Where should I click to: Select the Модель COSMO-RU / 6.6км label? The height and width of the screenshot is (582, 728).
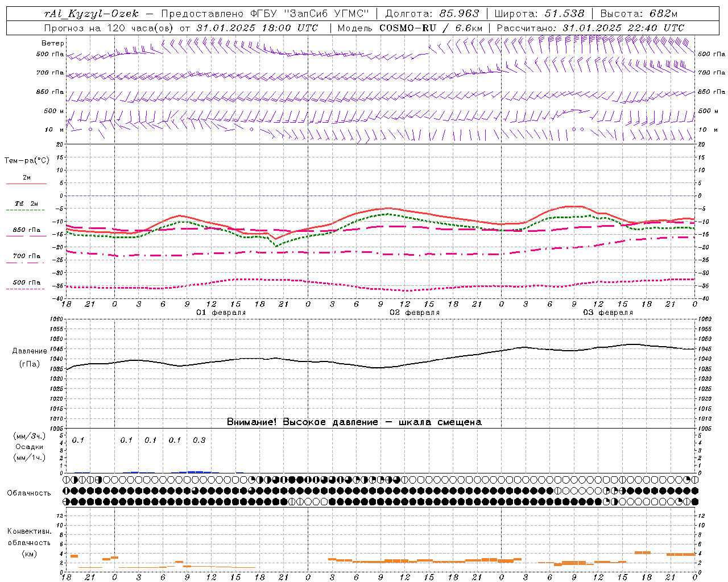[410, 28]
